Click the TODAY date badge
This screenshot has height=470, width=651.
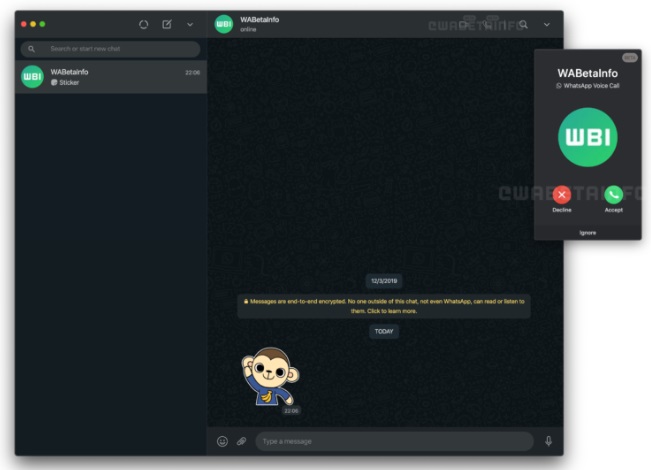[384, 331]
